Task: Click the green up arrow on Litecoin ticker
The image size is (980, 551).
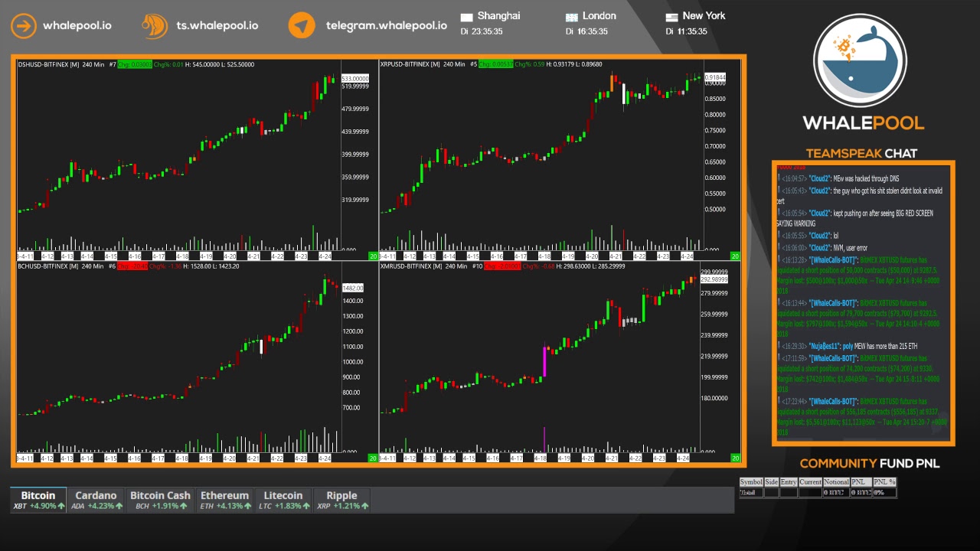Action: [x=306, y=507]
